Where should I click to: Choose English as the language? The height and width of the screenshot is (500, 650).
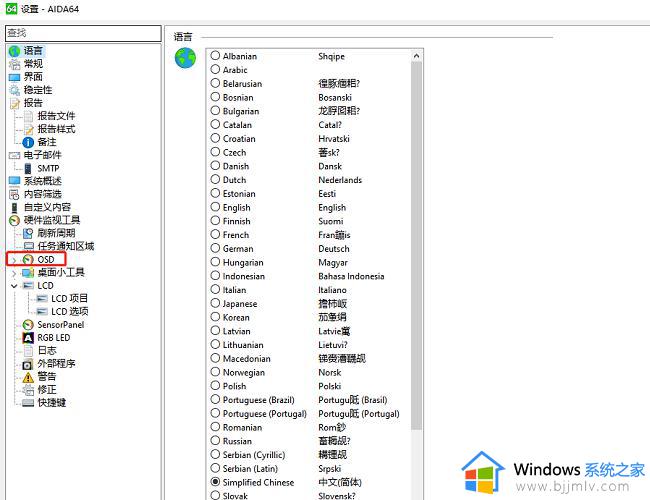[215, 206]
